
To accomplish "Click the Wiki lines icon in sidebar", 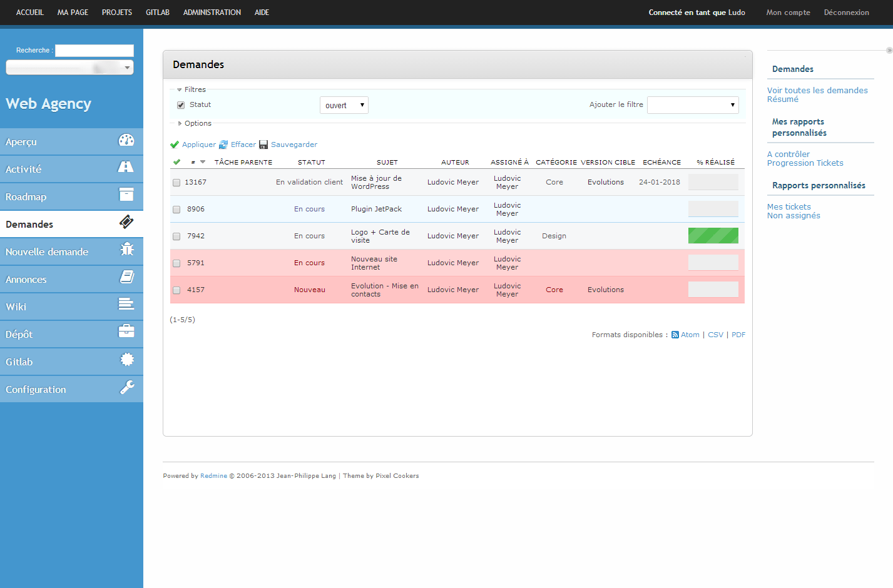I will pos(126,304).
